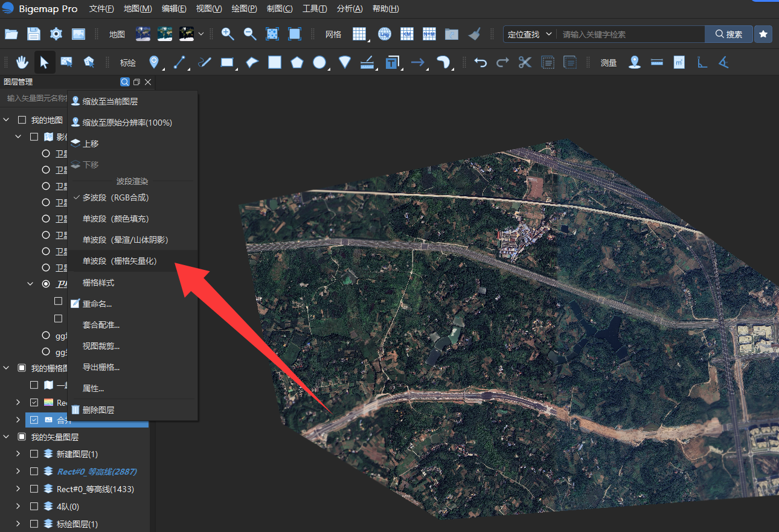Screen dimensions: 779x532
Task: Choose 单波段（栅格矢量化） from context menu
Action: pyautogui.click(x=120, y=261)
